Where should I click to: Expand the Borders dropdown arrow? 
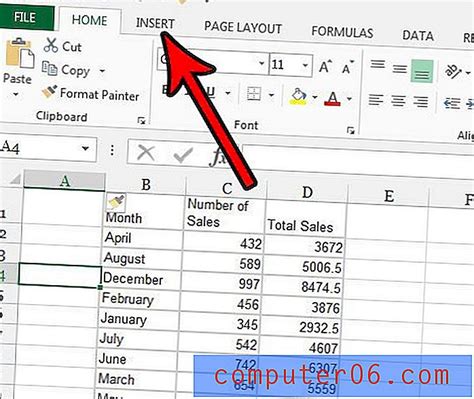coord(271,96)
